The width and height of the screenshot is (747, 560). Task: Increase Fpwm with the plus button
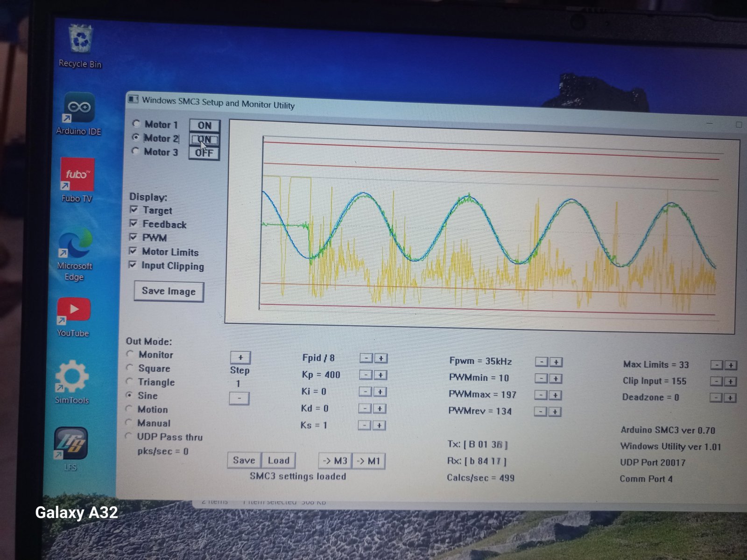556,362
